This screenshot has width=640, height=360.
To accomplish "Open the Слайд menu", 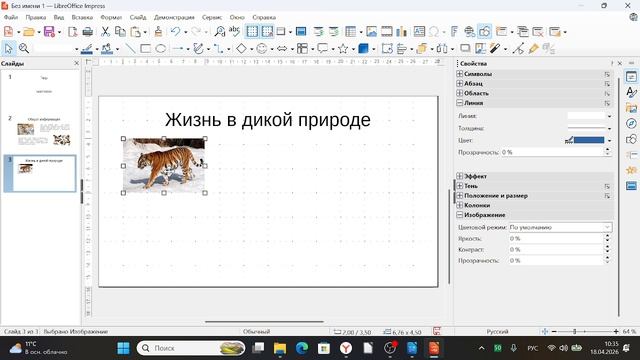I will click(x=138, y=17).
